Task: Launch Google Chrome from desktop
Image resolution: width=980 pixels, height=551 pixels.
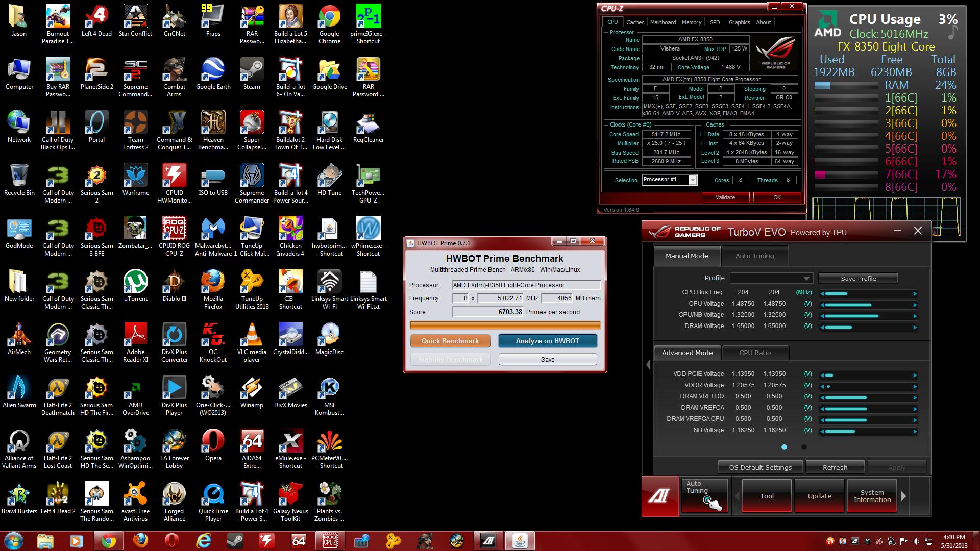Action: [329, 24]
